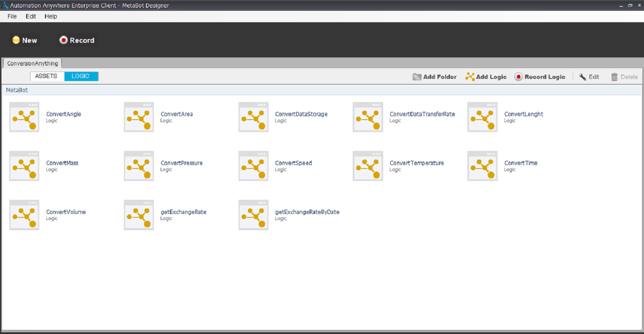Screen dimensions: 644x334
Task: Start recording with the Record button
Action: (77, 40)
